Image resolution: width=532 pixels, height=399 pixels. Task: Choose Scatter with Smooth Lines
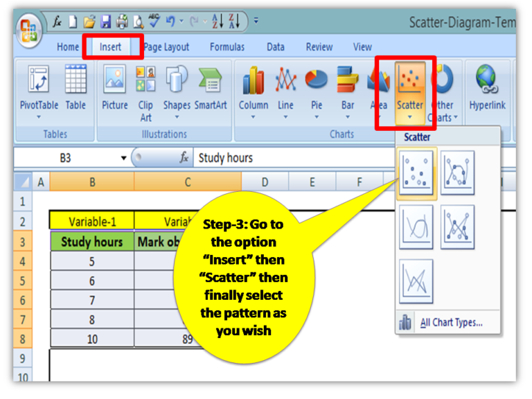tap(416, 227)
